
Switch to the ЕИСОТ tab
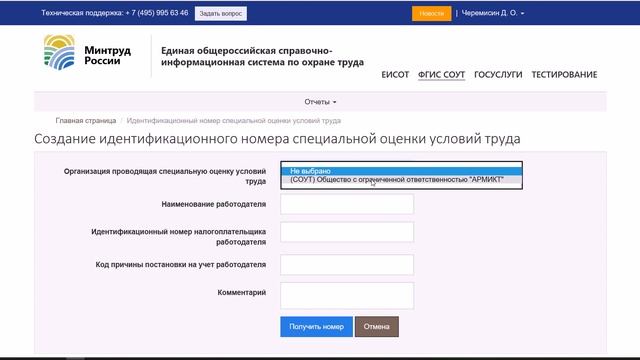click(395, 75)
